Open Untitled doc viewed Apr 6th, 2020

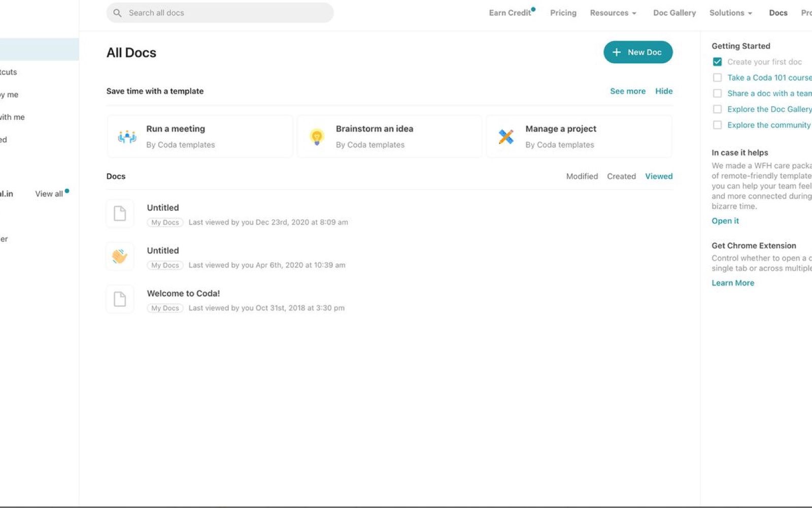389,257
